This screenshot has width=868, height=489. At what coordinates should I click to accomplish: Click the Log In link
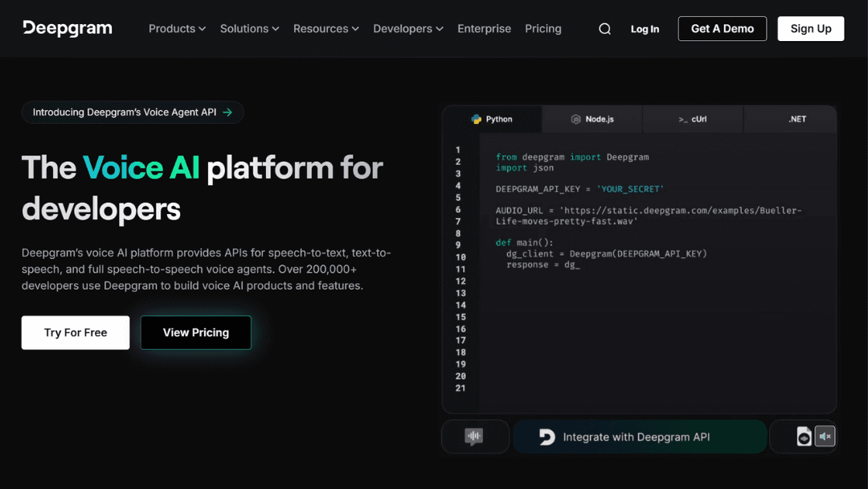(645, 29)
